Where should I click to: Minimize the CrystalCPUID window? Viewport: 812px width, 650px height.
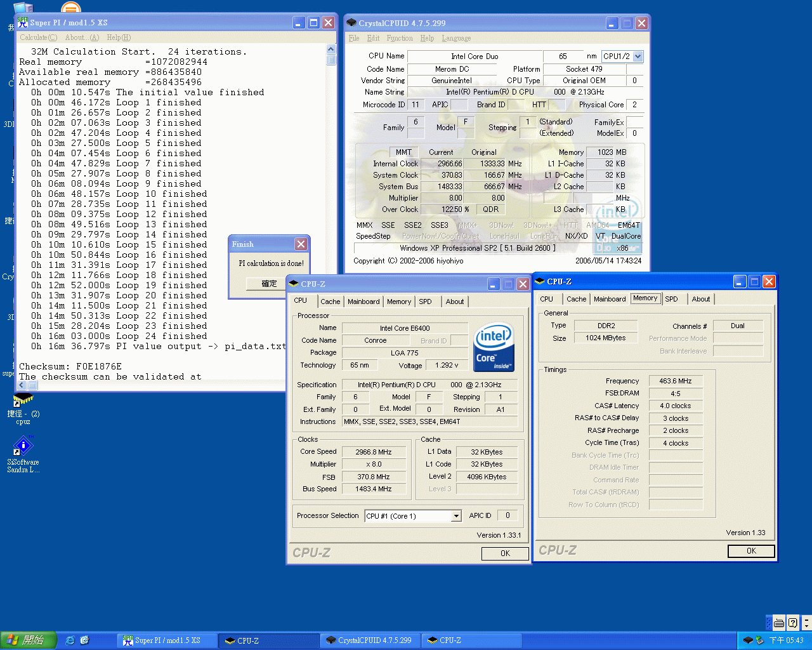pyautogui.click(x=612, y=23)
